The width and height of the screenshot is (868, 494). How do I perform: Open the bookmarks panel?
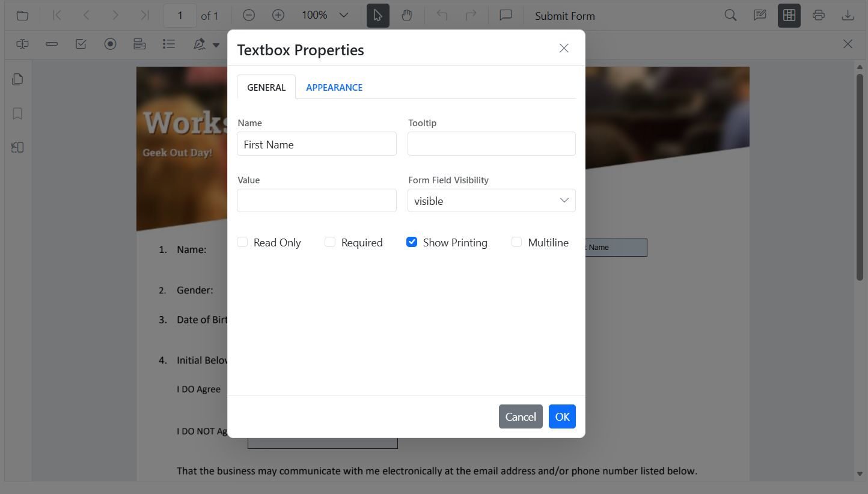tap(17, 113)
